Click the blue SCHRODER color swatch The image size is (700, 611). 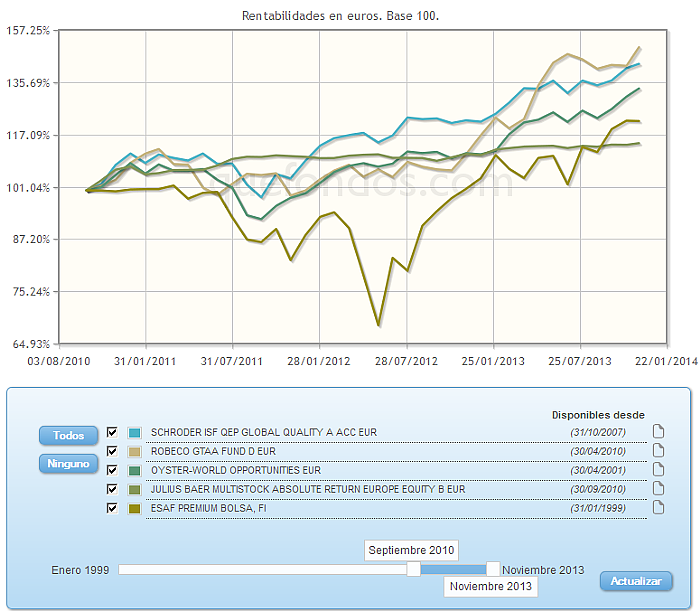tap(134, 432)
